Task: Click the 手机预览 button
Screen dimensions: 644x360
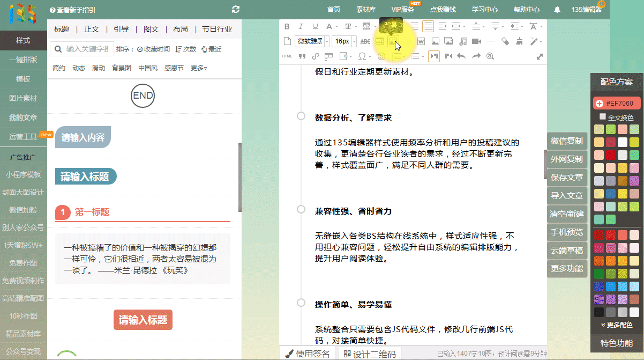Action: [x=566, y=232]
